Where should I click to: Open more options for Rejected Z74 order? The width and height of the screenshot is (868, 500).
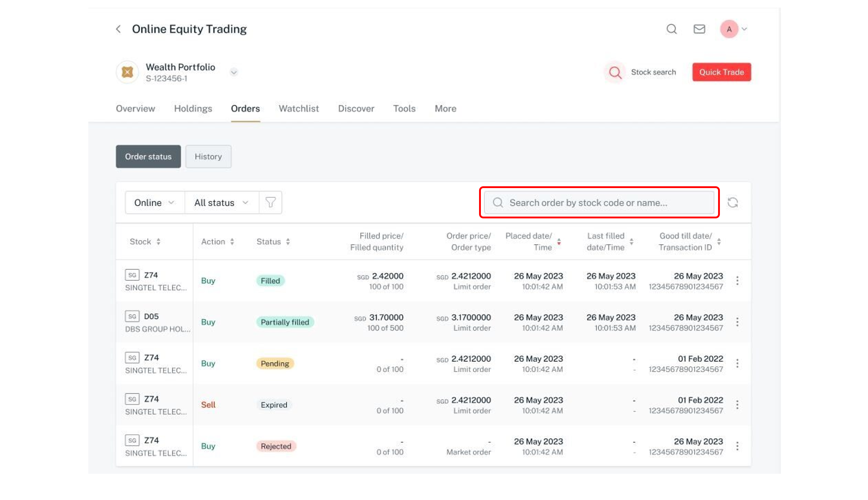737,446
